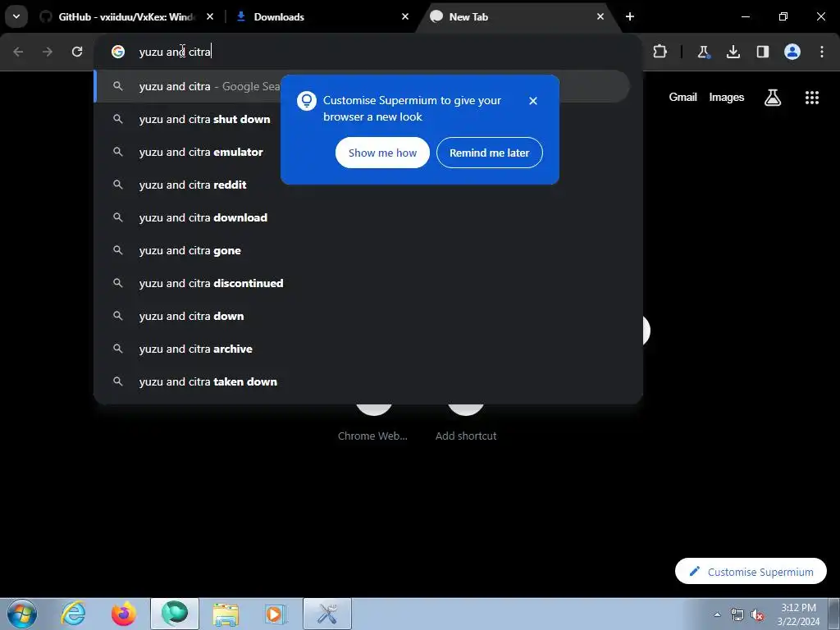Launch Firefox from the taskbar
Image resolution: width=840 pixels, height=630 pixels.
(124, 614)
